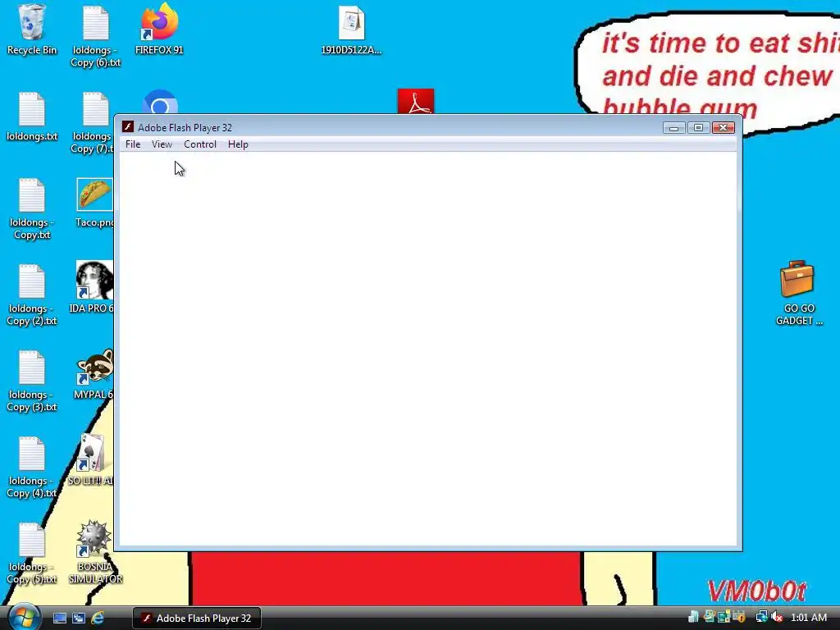
Task: Click the muted volume tray icon
Action: (777, 617)
